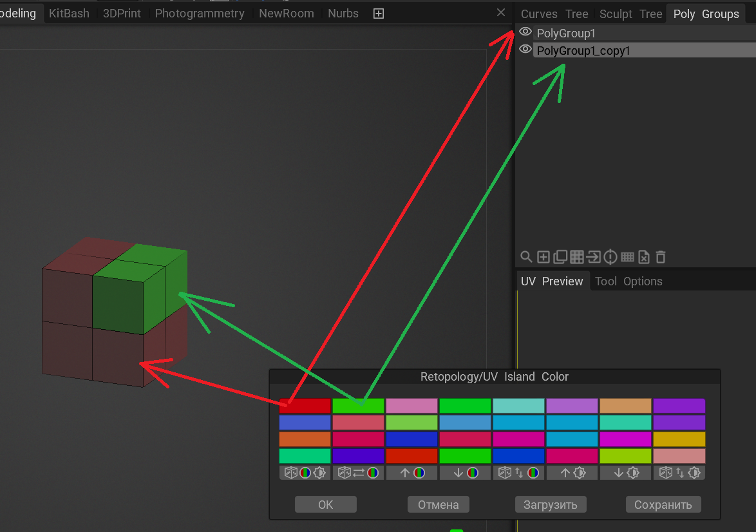Click the filled grid icon in the polygroup toolbar

click(x=576, y=257)
